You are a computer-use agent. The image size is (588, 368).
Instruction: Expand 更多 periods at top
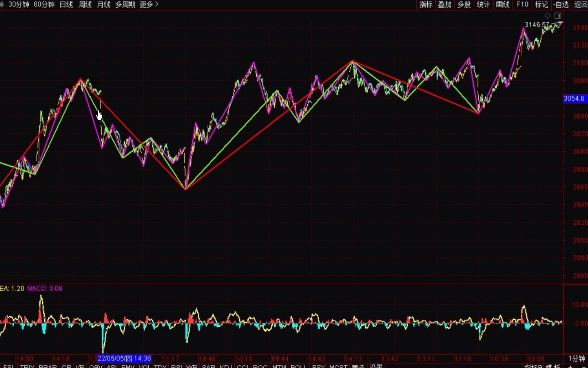pyautogui.click(x=149, y=4)
